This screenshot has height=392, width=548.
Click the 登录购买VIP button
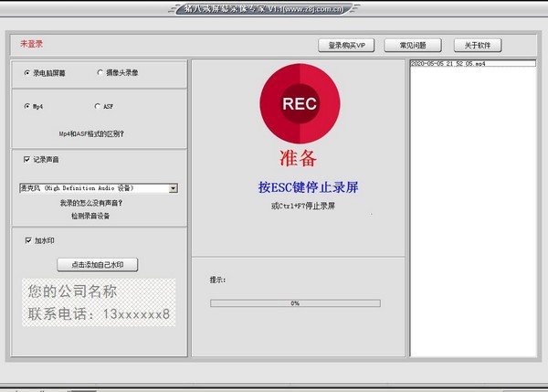coord(346,45)
